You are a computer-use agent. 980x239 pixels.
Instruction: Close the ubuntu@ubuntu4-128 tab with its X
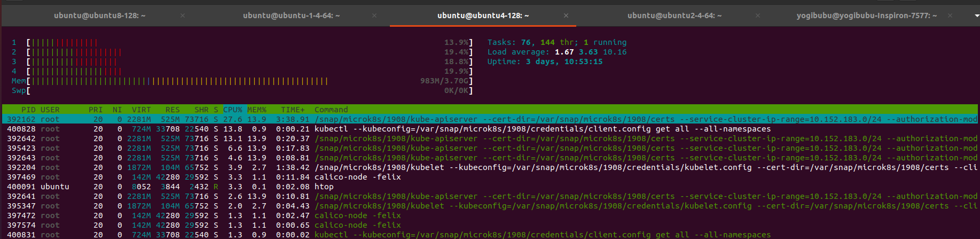566,16
